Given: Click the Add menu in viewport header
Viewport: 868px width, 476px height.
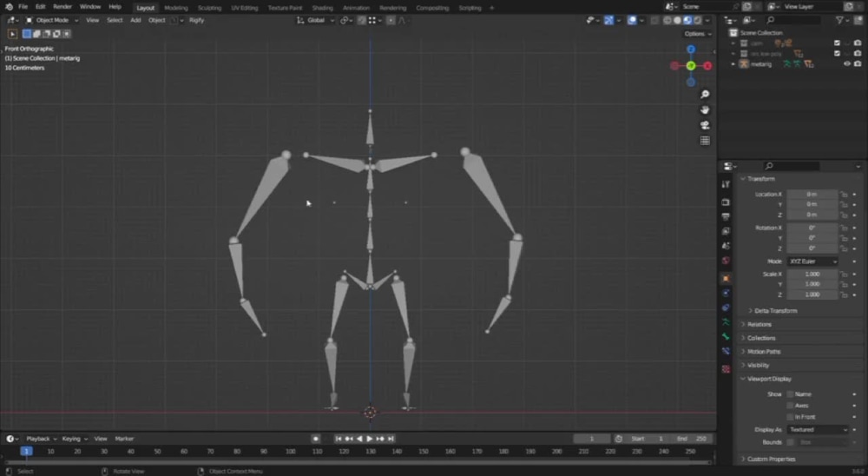Looking at the screenshot, I should click(135, 21).
